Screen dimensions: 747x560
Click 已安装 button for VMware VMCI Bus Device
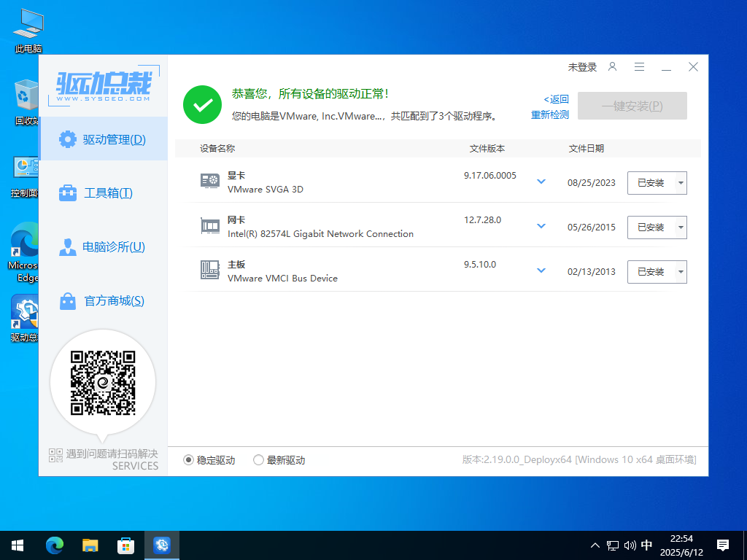click(651, 272)
